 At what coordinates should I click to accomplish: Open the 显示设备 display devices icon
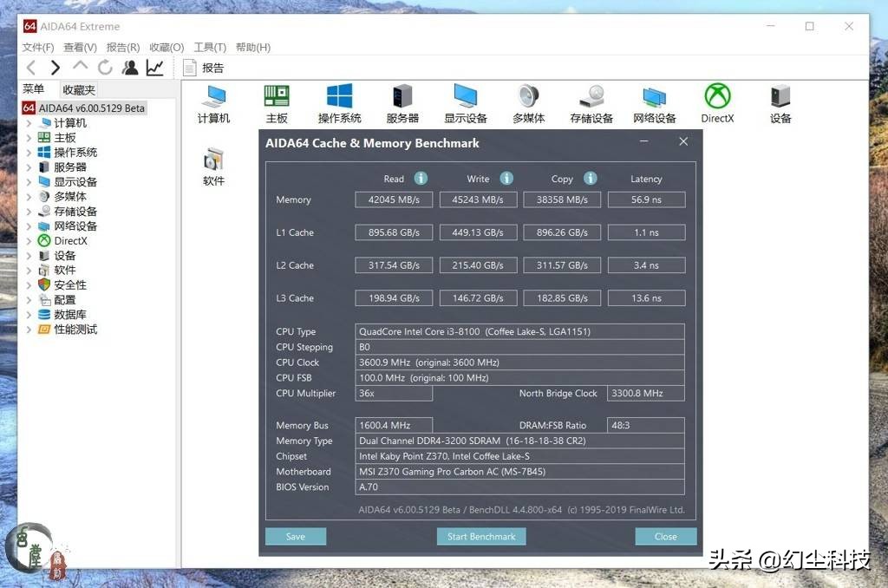click(465, 97)
